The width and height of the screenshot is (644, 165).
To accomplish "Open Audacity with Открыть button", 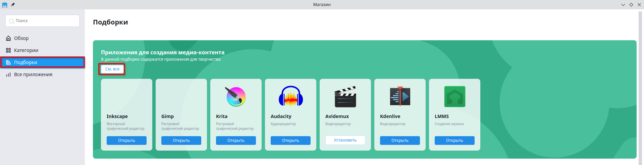I will tap(290, 141).
